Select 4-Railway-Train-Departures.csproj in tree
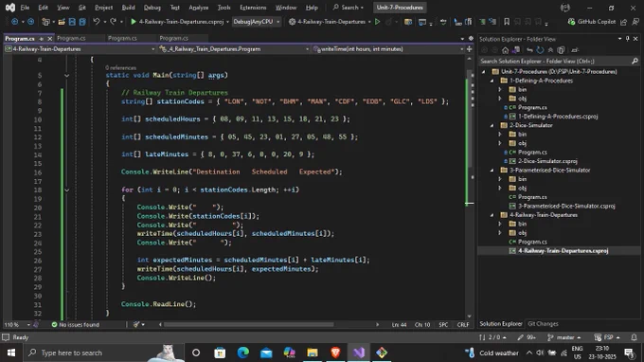The width and height of the screenshot is (644, 362). (x=563, y=250)
